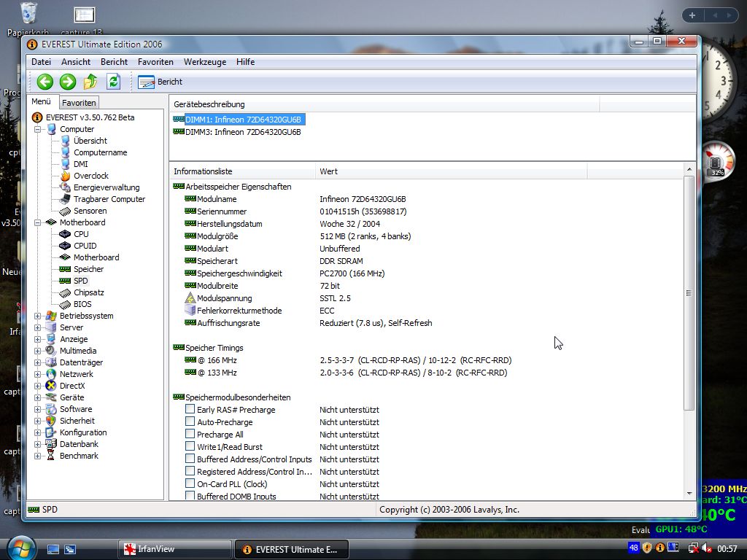The width and height of the screenshot is (747, 560).
Task: Click EVEREST Ultimate taskbar button
Action: 292,549
